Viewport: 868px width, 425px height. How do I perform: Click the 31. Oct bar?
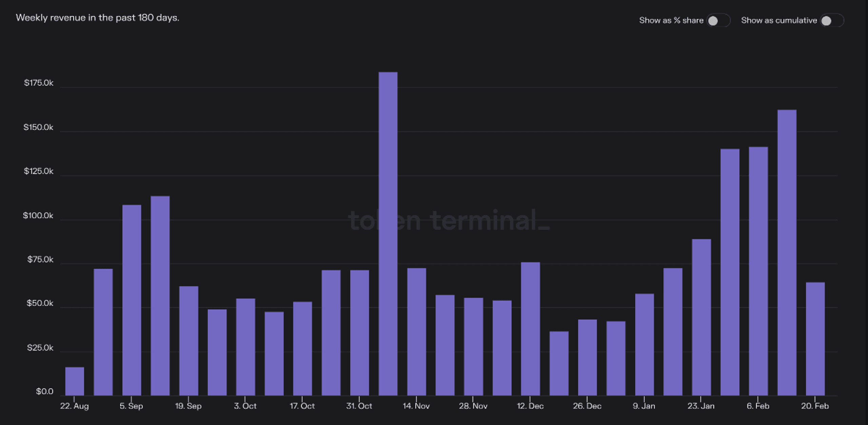point(359,333)
